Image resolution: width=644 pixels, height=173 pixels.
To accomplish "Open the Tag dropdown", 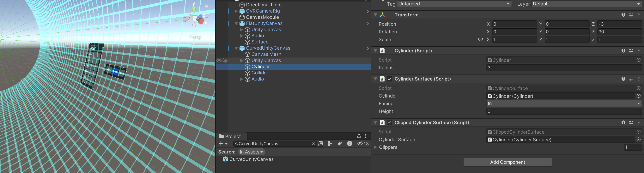I will click(454, 4).
